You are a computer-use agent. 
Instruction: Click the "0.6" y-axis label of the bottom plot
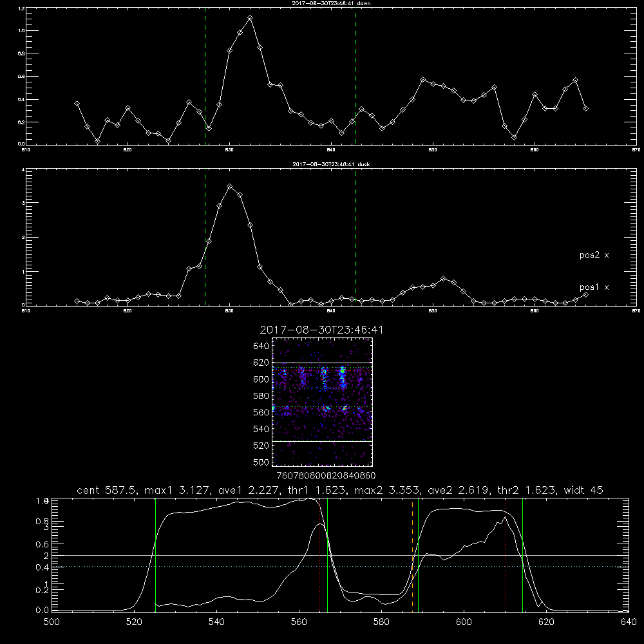point(42,544)
